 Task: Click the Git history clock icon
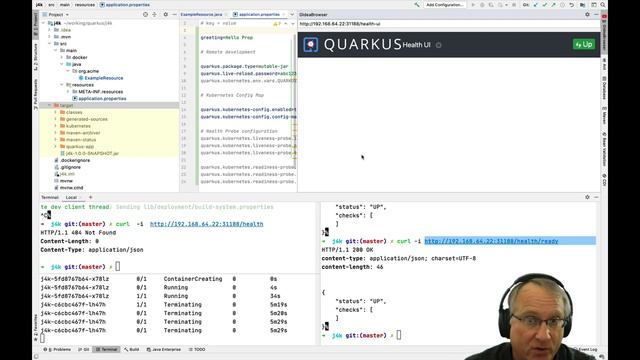point(562,5)
